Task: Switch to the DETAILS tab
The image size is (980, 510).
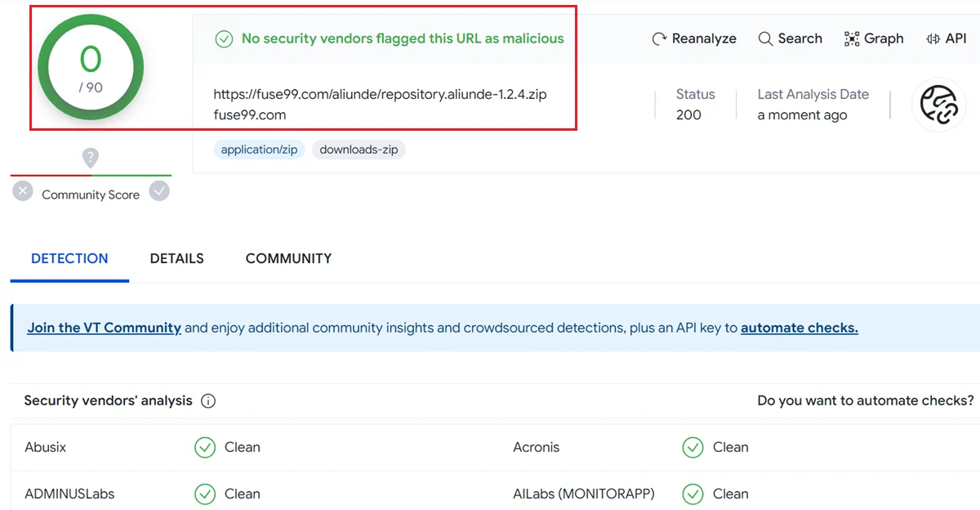Action: tap(176, 258)
